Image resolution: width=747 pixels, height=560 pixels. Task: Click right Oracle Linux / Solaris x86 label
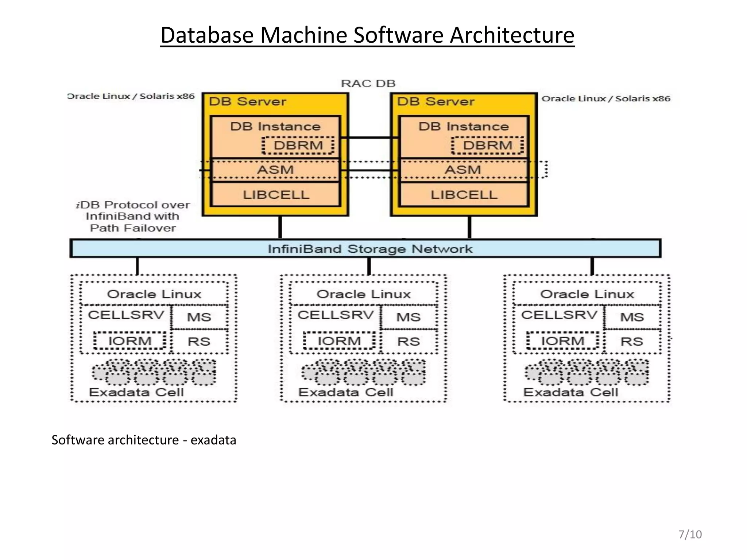coord(606,98)
